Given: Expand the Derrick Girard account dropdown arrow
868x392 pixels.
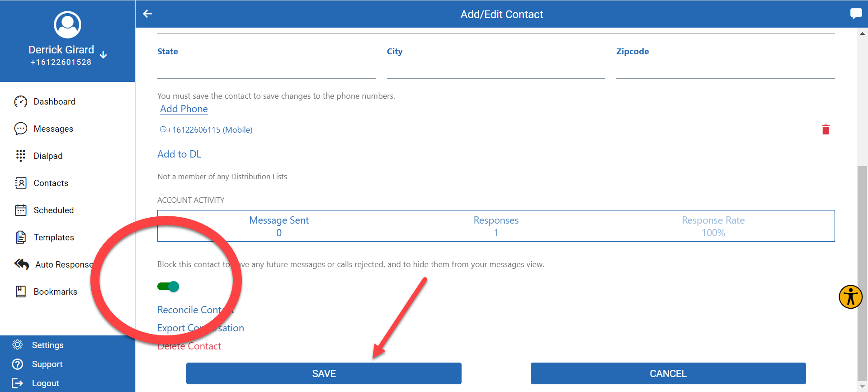Looking at the screenshot, I should [104, 55].
